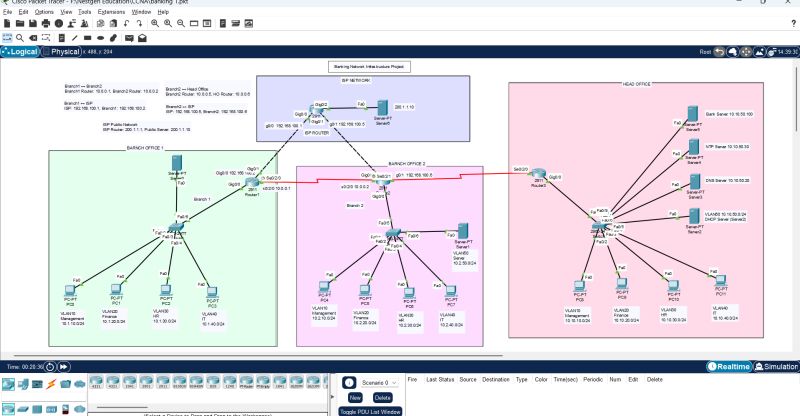The width and height of the screenshot is (800, 416).
Task: Click the Last Status column header
Action: coord(440,379)
